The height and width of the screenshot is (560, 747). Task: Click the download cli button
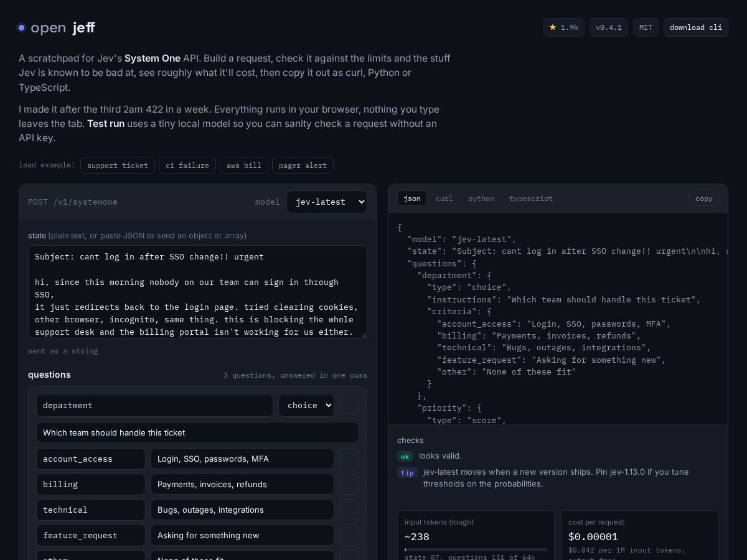696,27
